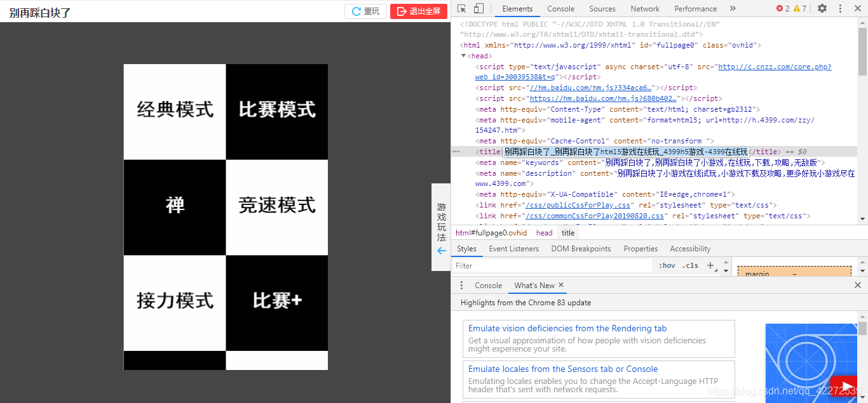Screen dimensions: 868x403
Task: Click the yellow warning count indicator
Action: (x=800, y=9)
